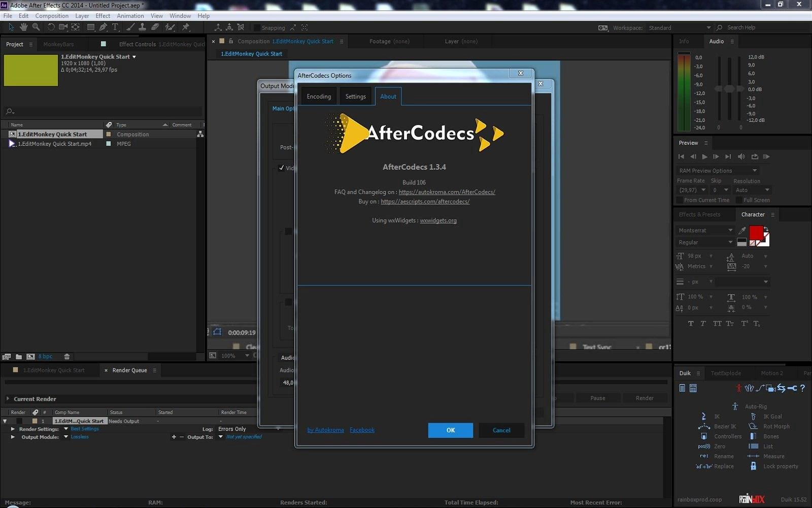The height and width of the screenshot is (508, 812).
Task: Open the Effect menu
Action: (x=103, y=16)
